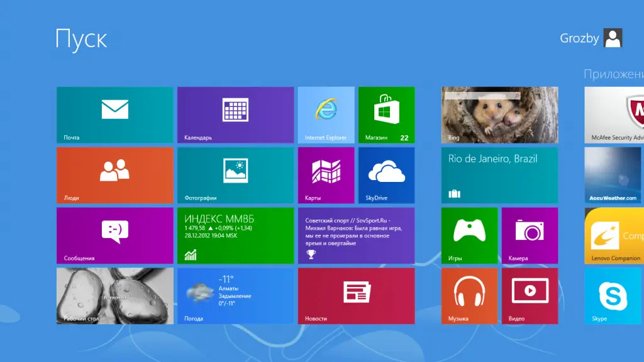This screenshot has height=362, width=644.
Task: Open the Рабочий стол desktop tile
Action: click(x=115, y=296)
